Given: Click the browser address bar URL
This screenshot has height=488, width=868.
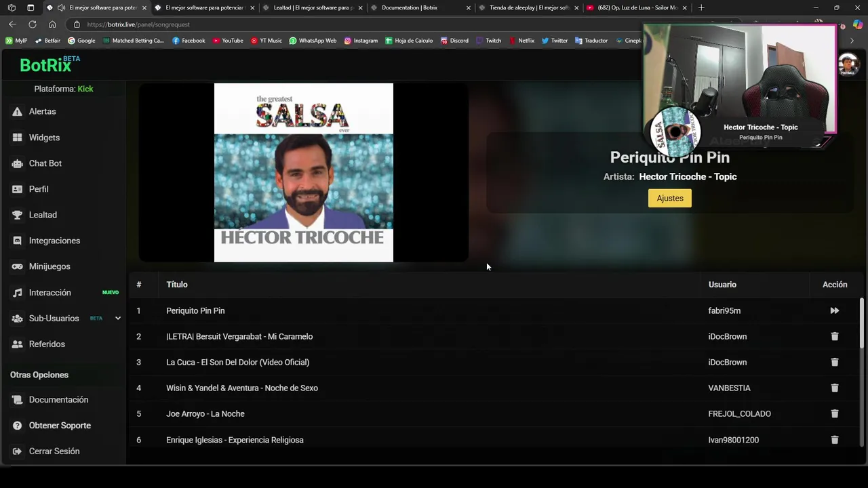Looking at the screenshot, I should [x=138, y=24].
